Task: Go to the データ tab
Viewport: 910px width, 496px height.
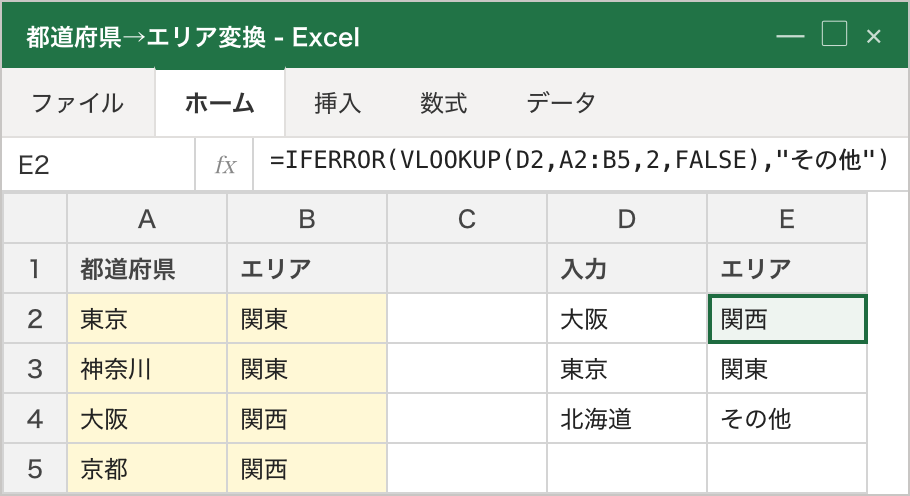Action: click(561, 103)
